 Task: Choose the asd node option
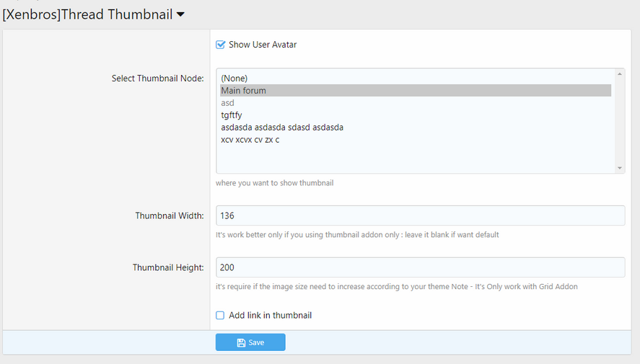(228, 103)
